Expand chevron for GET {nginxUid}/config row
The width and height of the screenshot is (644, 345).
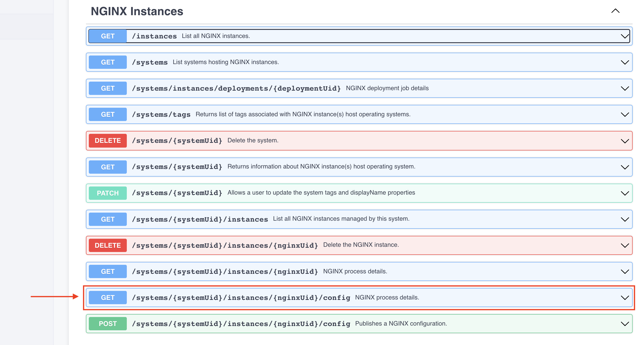tap(625, 298)
